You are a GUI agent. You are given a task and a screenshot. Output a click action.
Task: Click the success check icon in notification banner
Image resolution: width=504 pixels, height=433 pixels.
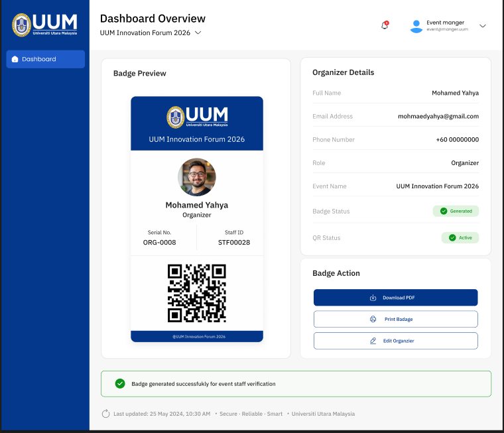pos(120,383)
